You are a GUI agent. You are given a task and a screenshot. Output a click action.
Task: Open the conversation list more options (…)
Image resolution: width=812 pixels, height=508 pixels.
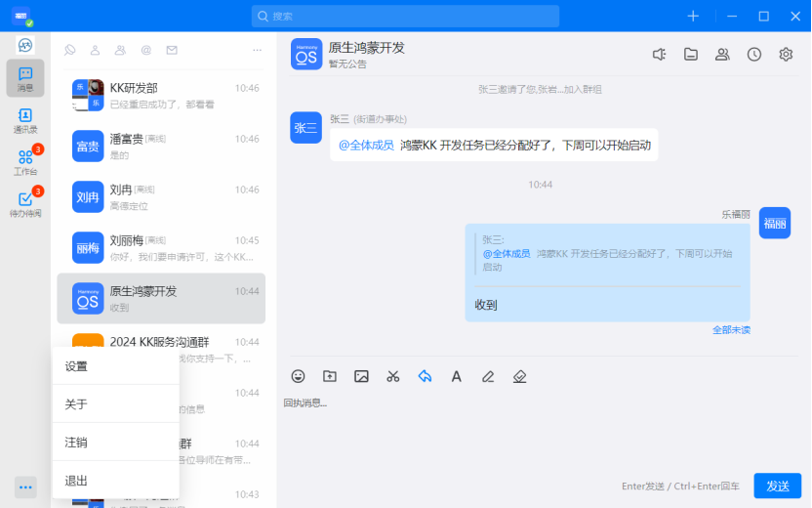point(257,50)
